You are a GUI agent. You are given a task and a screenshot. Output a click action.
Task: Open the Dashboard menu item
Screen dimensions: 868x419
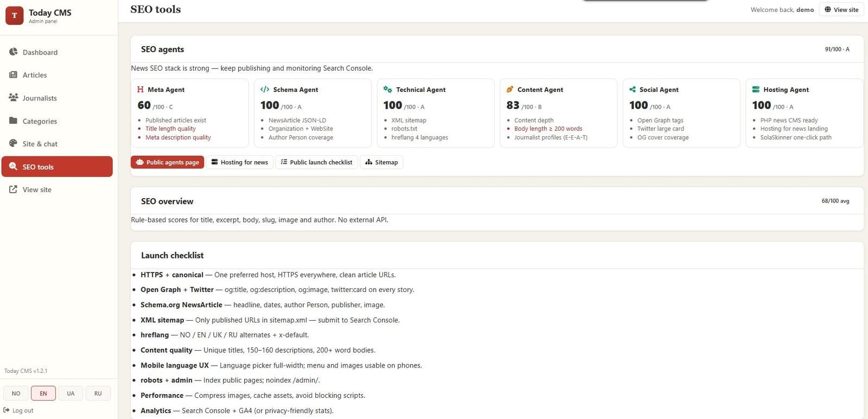pos(57,52)
